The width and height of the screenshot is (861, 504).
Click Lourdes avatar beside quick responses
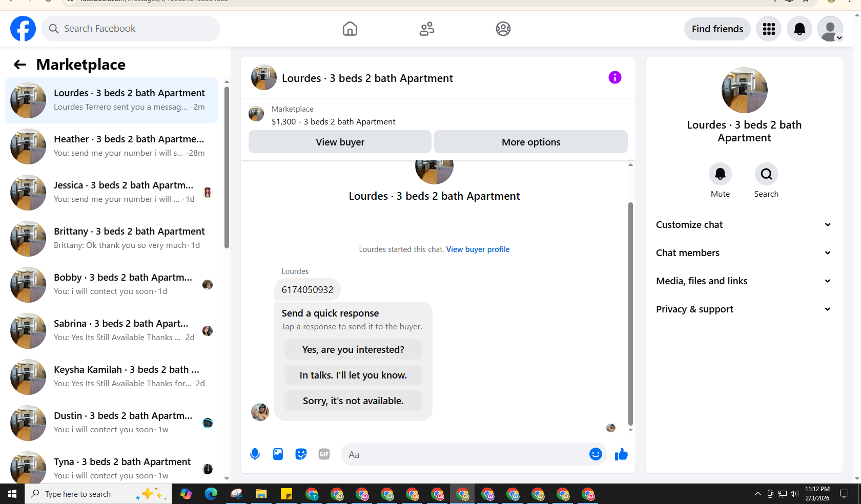coord(260,412)
